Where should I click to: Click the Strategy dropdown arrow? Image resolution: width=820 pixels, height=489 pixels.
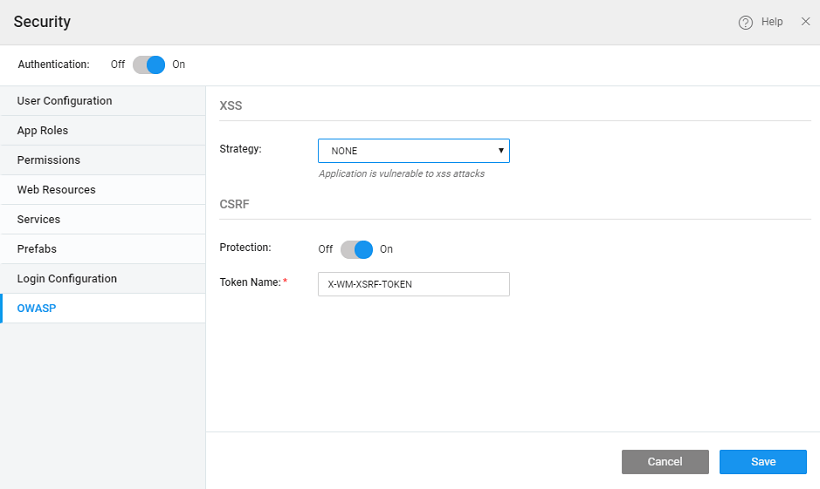coord(500,151)
